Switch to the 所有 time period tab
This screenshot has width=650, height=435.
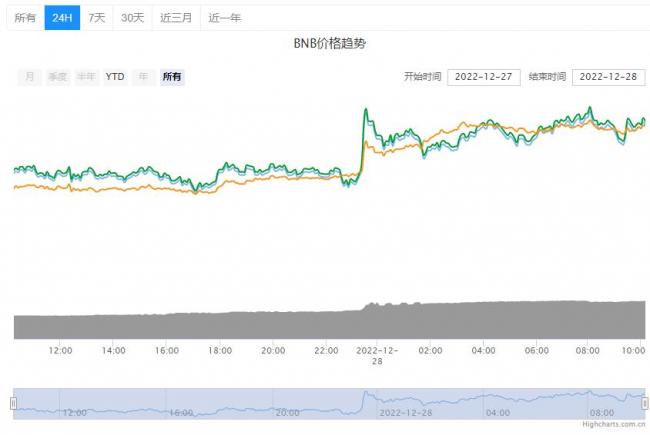(x=25, y=18)
